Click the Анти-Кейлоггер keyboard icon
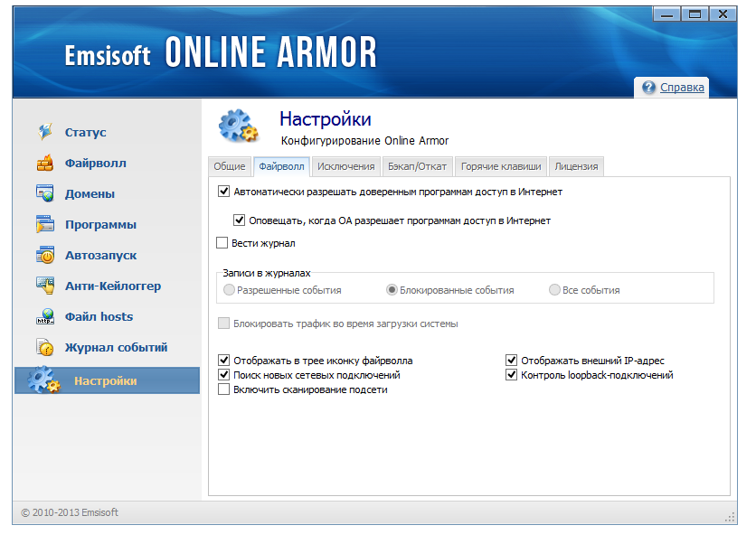The image size is (756, 544). pos(45,286)
